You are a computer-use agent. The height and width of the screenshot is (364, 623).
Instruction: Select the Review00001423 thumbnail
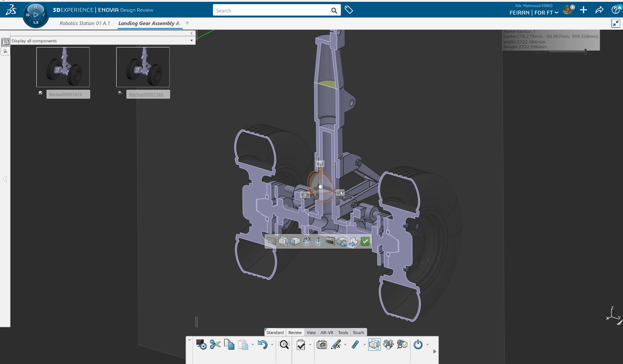pyautogui.click(x=63, y=67)
